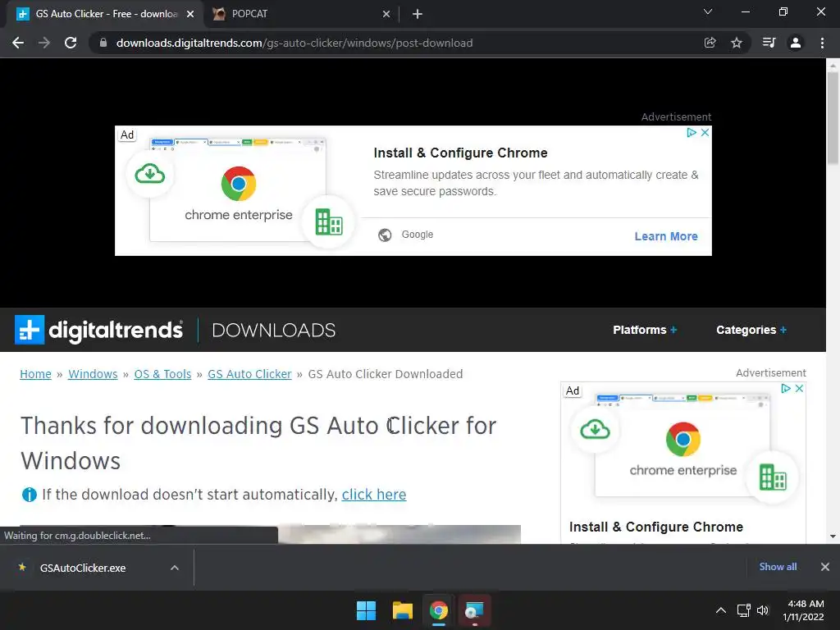840x630 pixels.
Task: Open the tab search dropdown arrow
Action: 708,11
